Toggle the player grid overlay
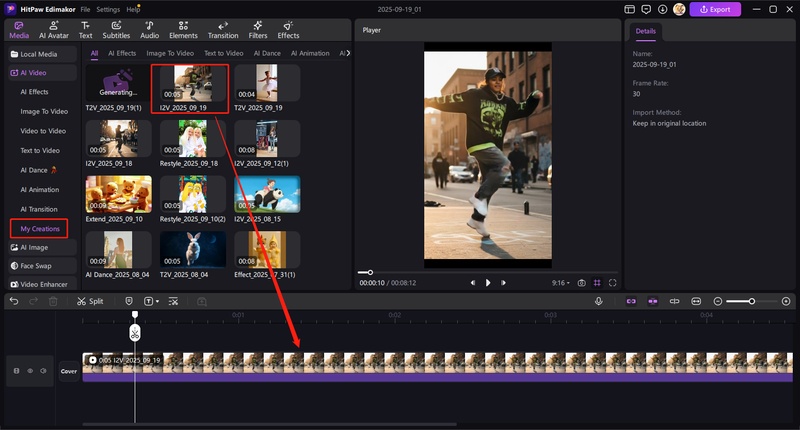Screen dimensions: 800x430 click(597, 283)
